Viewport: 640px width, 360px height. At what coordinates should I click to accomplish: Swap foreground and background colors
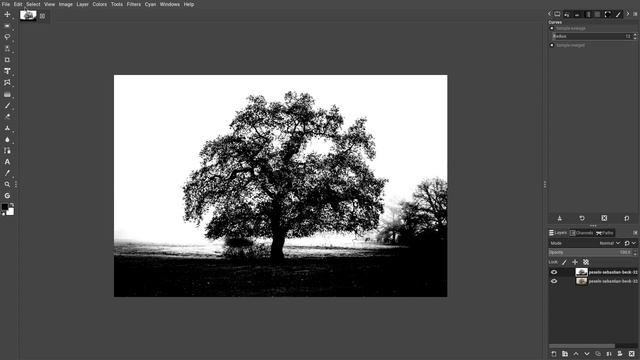pos(12,204)
